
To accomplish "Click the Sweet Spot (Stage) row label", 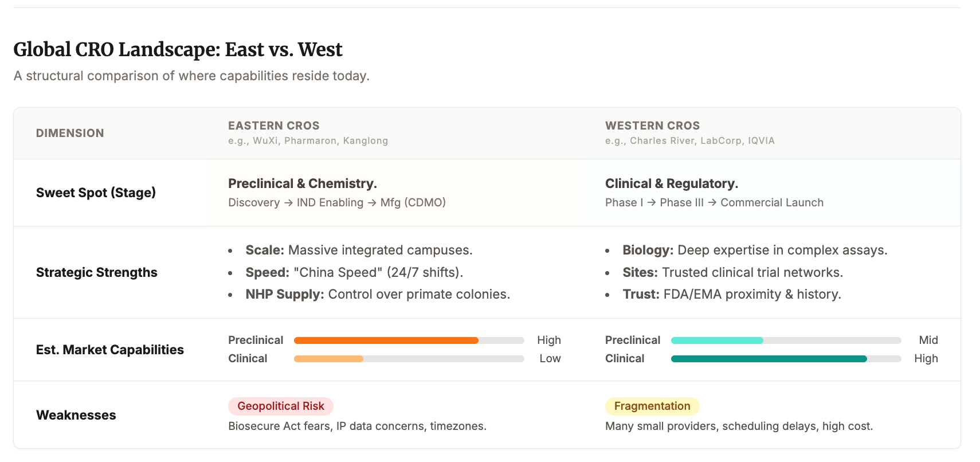I will 96,193.
